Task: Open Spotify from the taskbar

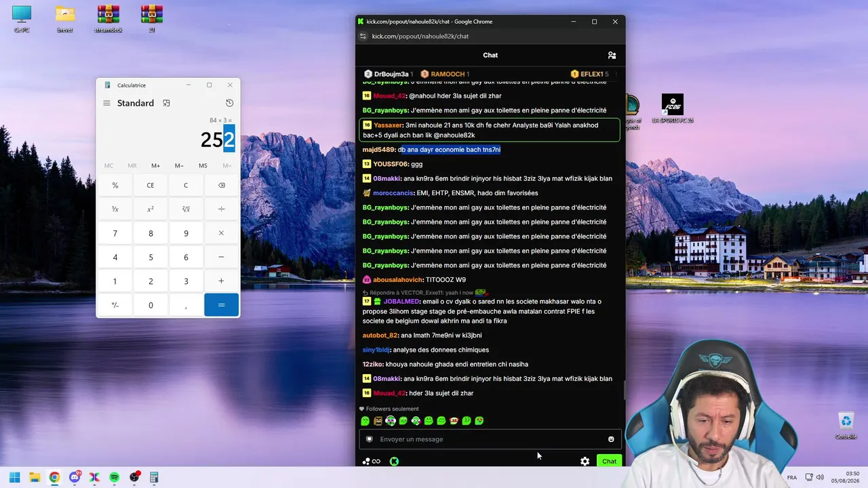Action: coord(114,477)
